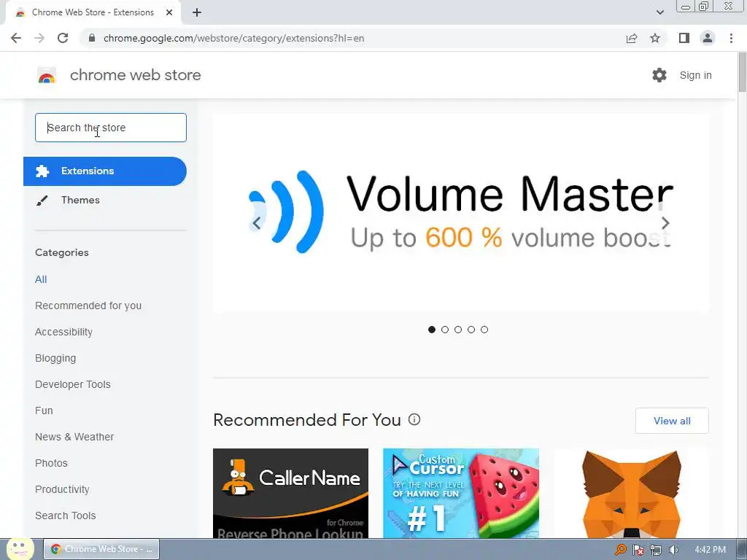Select the Extensions section
This screenshot has height=560, width=747.
coord(105,171)
